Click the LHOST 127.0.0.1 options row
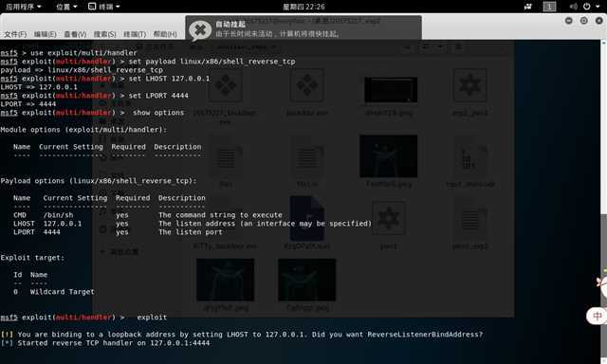Image resolution: width=607 pixels, height=364 pixels. click(x=193, y=223)
